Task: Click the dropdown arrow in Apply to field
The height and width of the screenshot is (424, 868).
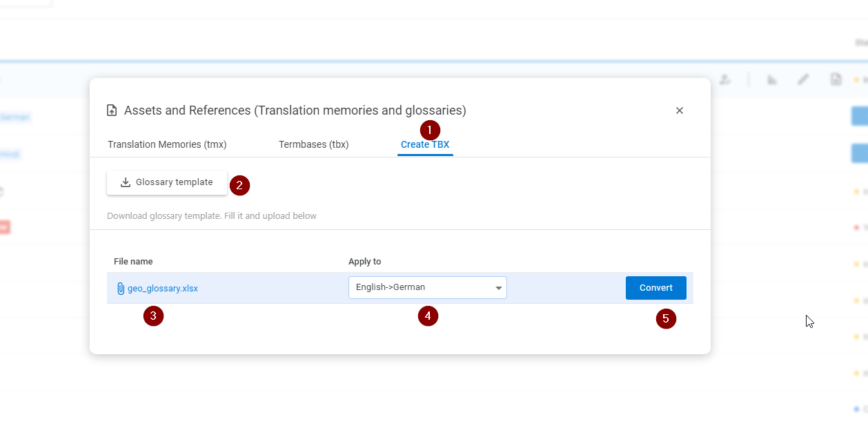Action: coord(498,289)
